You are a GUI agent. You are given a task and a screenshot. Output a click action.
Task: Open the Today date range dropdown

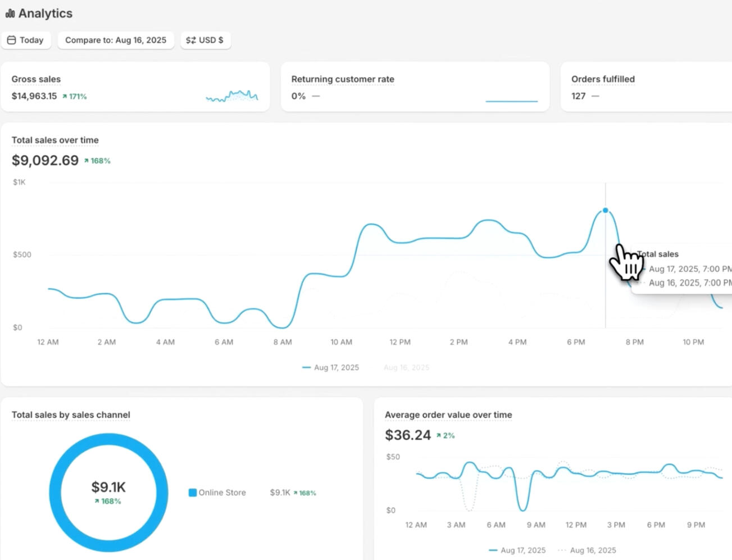(x=26, y=40)
